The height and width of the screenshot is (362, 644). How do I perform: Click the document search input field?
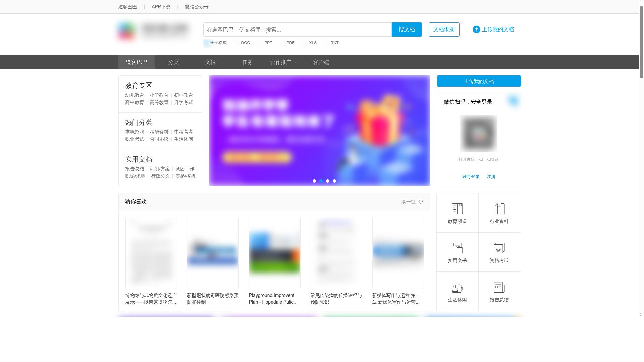point(297,29)
